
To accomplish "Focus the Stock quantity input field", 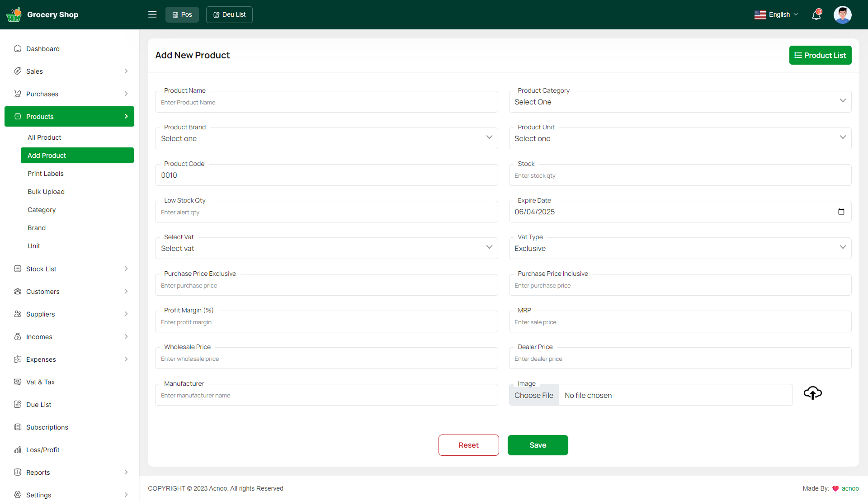I will 680,175.
